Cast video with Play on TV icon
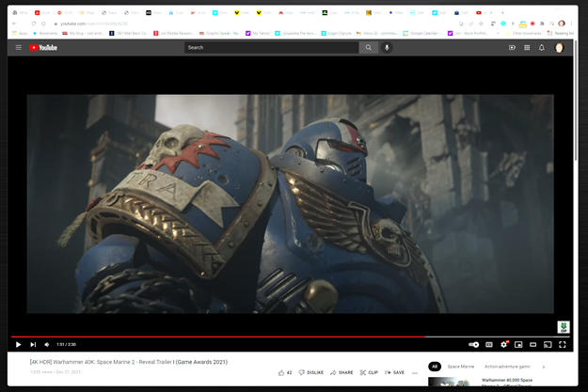Screen dimensions: 588x392 click(548, 344)
